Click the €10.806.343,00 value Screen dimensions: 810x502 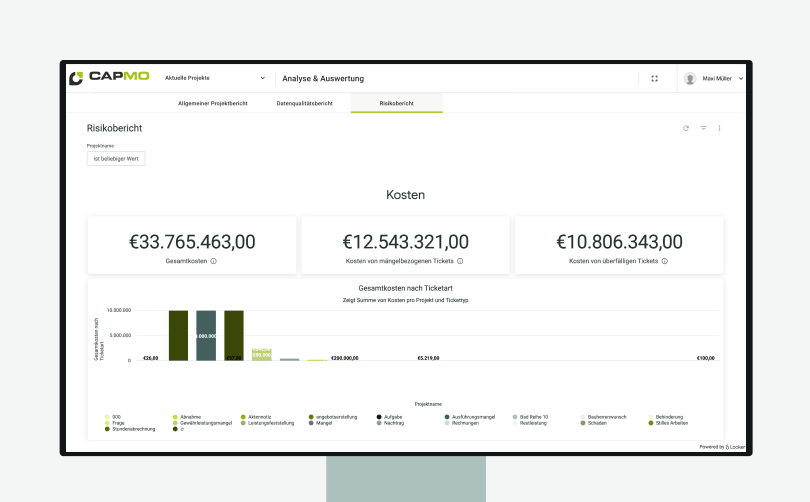[619, 242]
